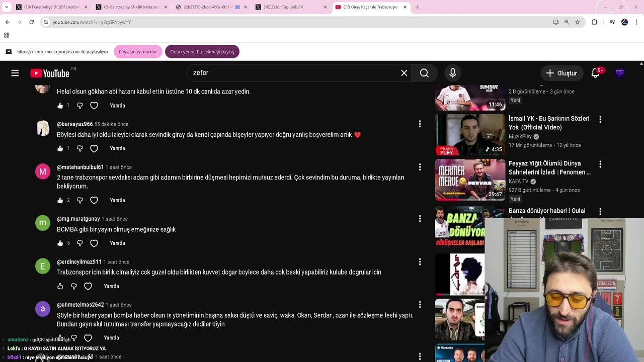Open options menu for @ahmetelmas2642 comment
644x362 pixels.
(420, 305)
